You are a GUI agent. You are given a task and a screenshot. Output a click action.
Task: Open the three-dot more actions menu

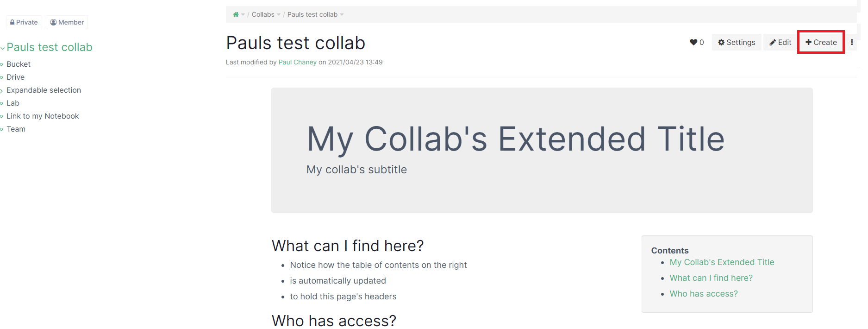(x=852, y=42)
